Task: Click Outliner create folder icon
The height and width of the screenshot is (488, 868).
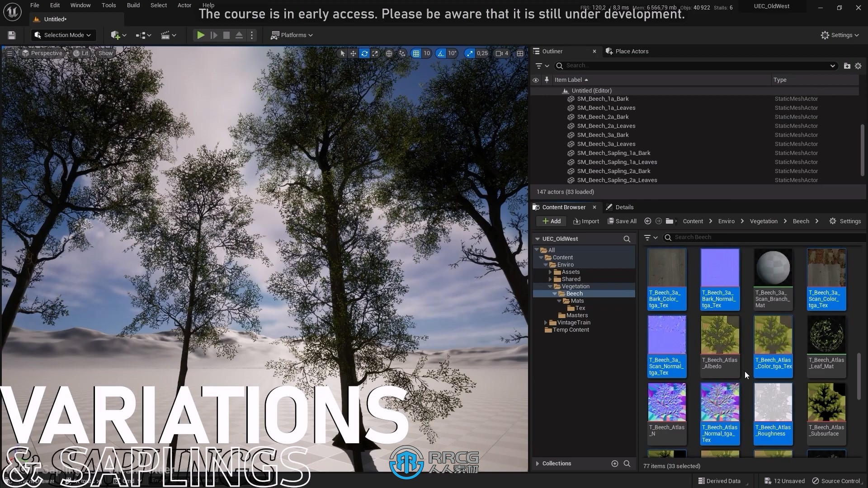Action: pyautogui.click(x=847, y=66)
